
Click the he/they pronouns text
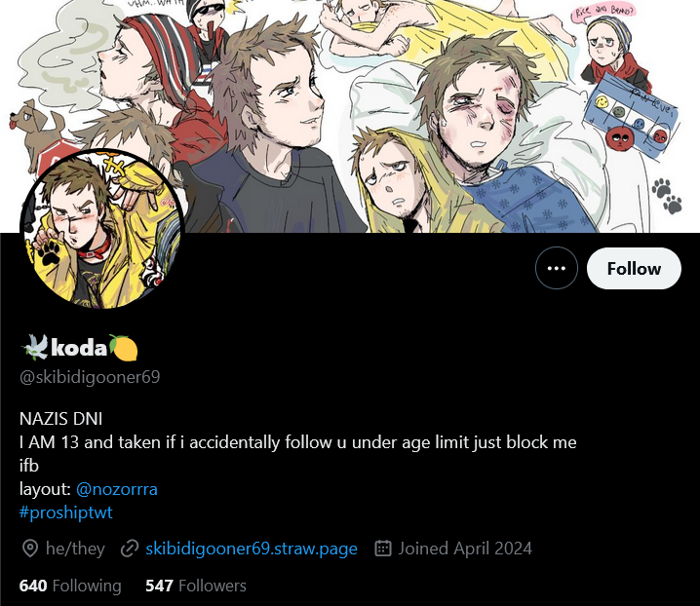[x=75, y=549]
